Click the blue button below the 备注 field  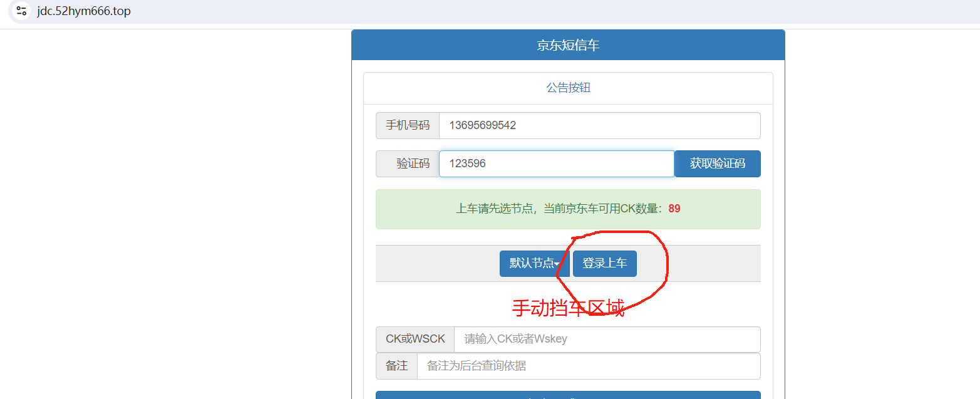pos(568,395)
